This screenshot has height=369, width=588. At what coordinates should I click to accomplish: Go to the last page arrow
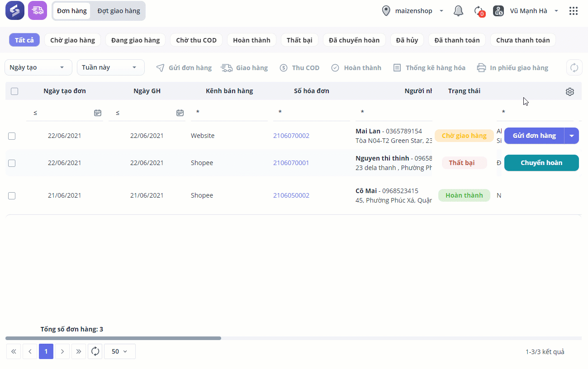pos(79,351)
